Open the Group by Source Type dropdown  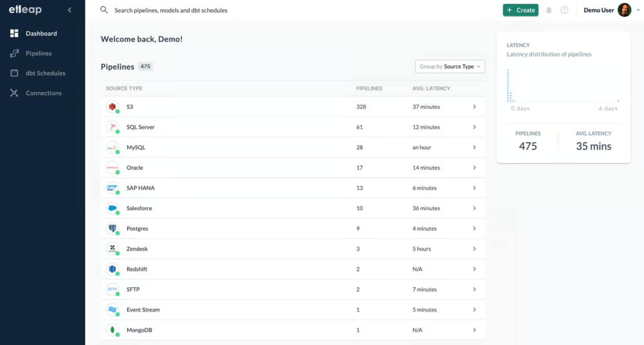pyautogui.click(x=450, y=66)
